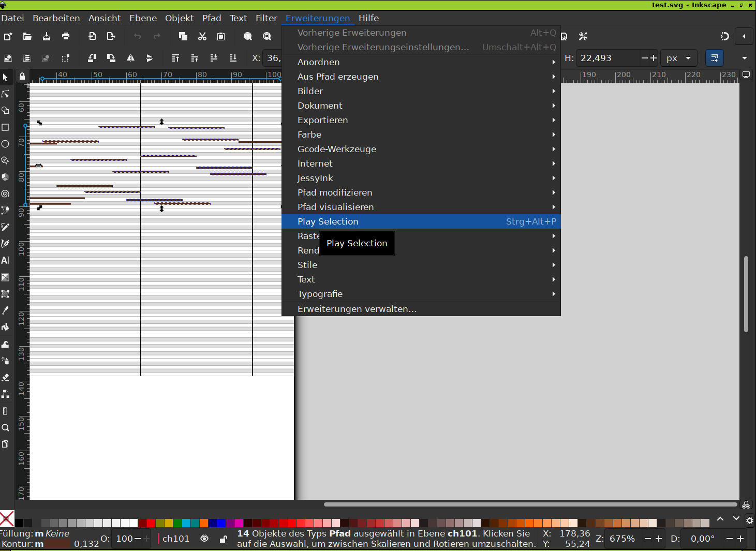Duplicate the selected objects icon
This screenshot has width=756, height=551.
(183, 36)
